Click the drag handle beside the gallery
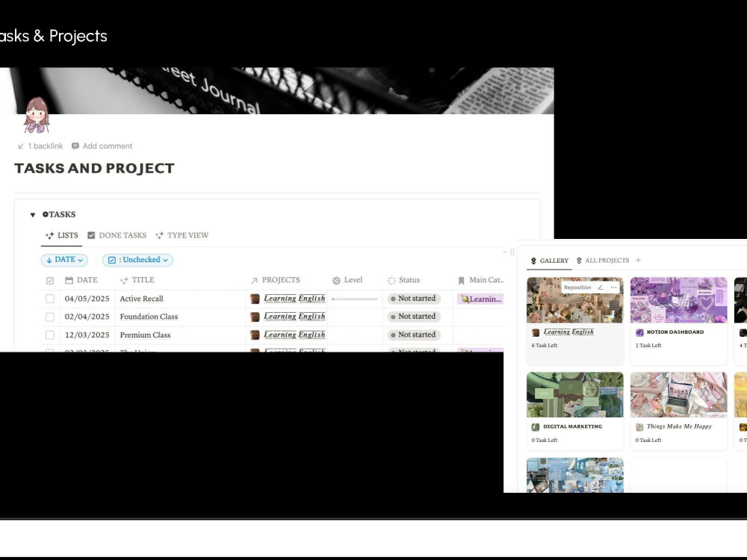The width and height of the screenshot is (747, 560). pos(512,252)
